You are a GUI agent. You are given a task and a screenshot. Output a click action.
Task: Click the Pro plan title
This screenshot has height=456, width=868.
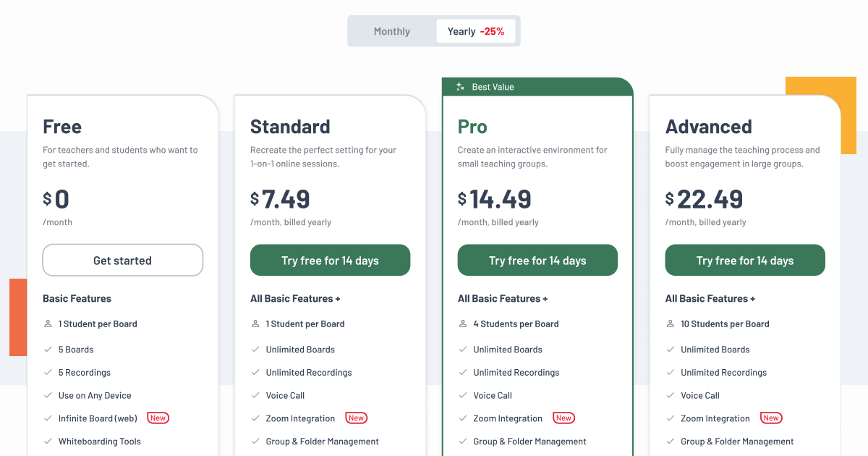472,127
